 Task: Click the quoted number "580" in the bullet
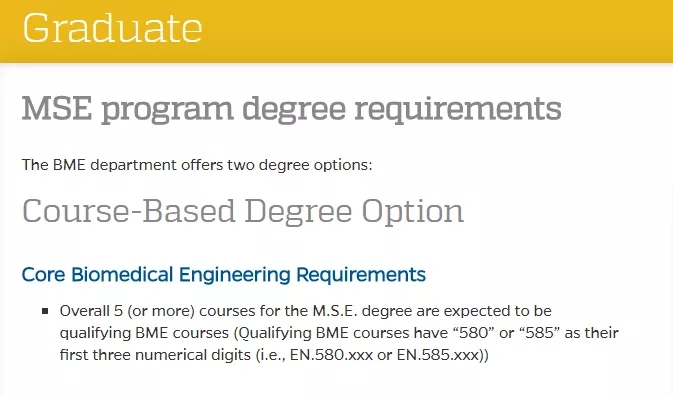[474, 333]
